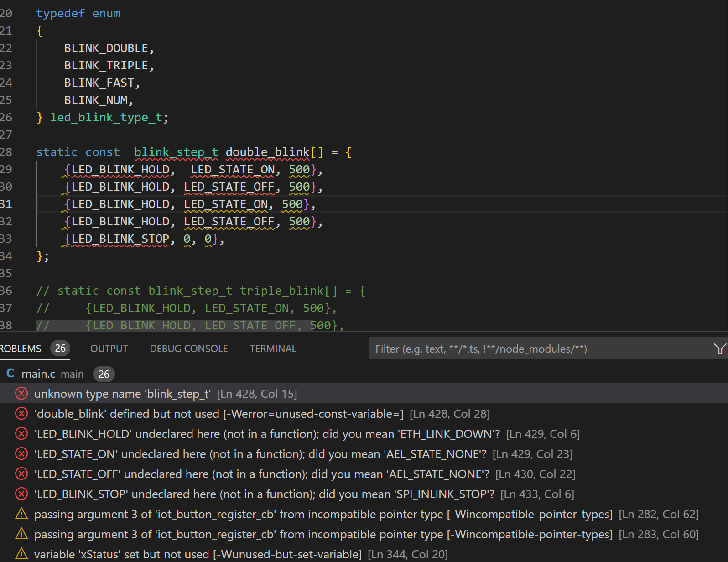Image resolution: width=728 pixels, height=562 pixels.
Task: Click the commented 'triple_blink[]' declaration line
Action: [x=201, y=291]
